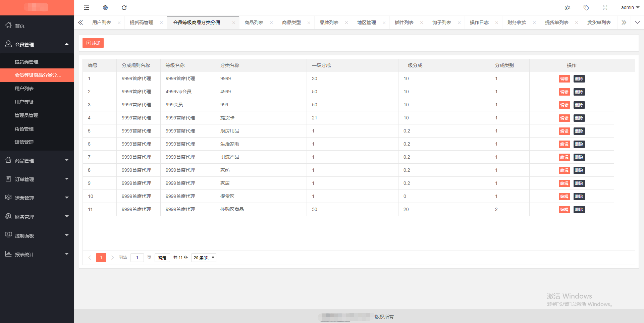
Task: Open admin user dropdown
Action: [x=630, y=7]
